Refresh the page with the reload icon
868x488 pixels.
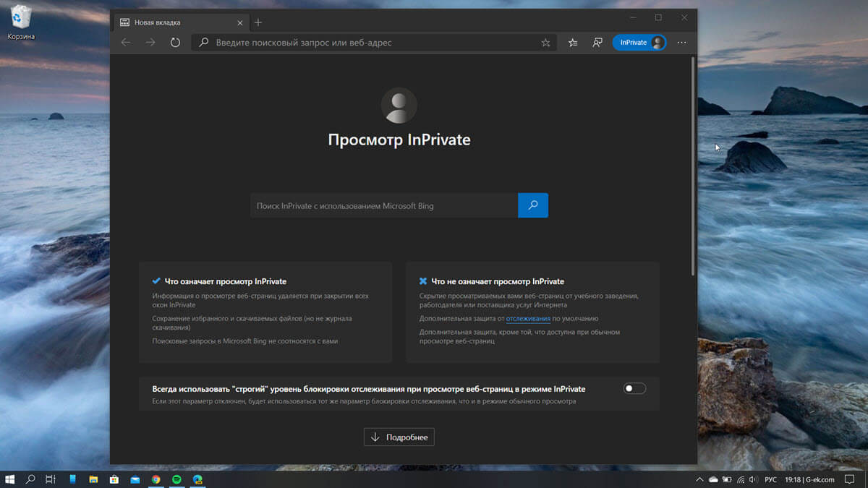pos(175,43)
